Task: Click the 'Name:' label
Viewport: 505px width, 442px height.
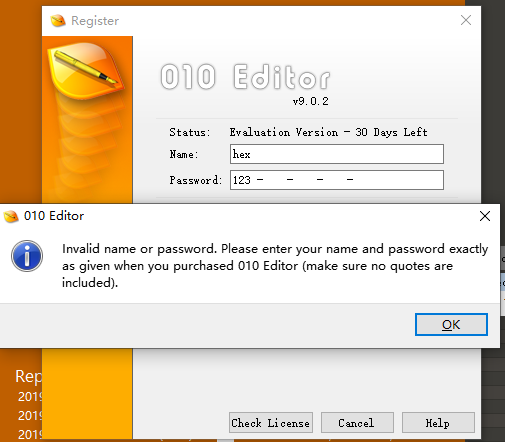Action: [184, 154]
